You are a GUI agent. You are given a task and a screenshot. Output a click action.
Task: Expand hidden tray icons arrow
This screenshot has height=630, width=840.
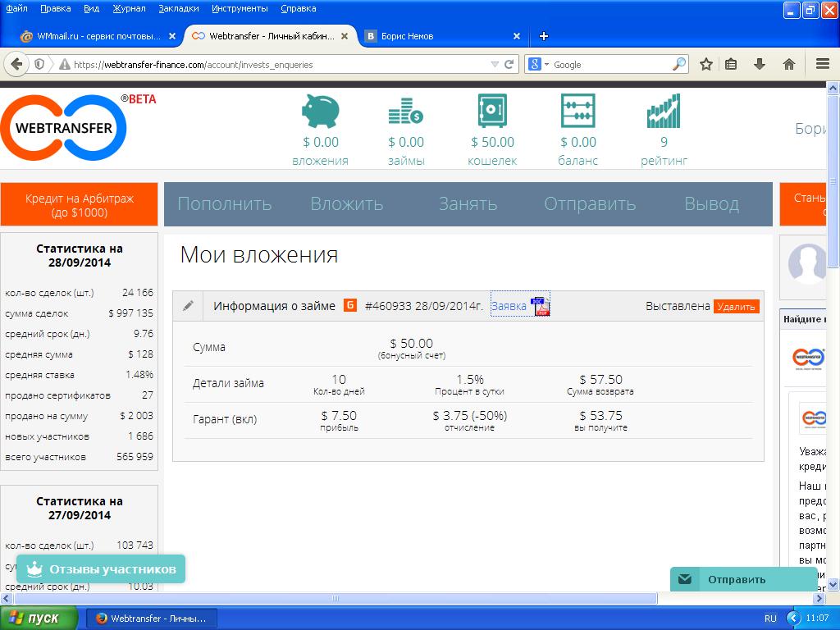[x=793, y=619]
